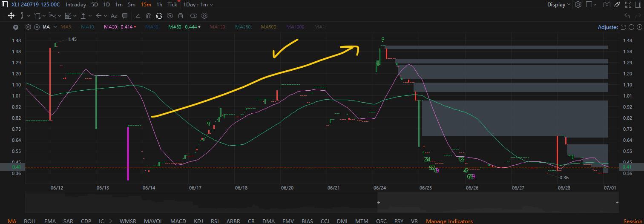The image size is (644, 224).
Task: Expand vertical line tool options arrow
Action: pyautogui.click(x=29, y=16)
